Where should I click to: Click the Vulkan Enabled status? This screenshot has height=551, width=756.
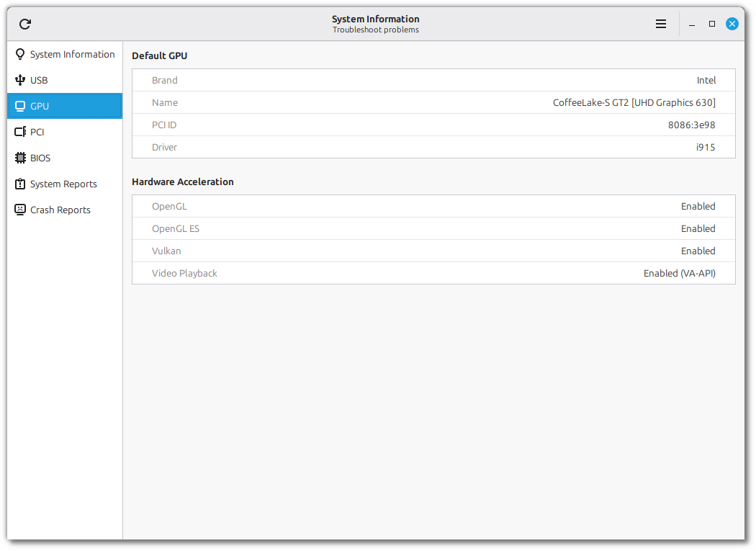[698, 251]
